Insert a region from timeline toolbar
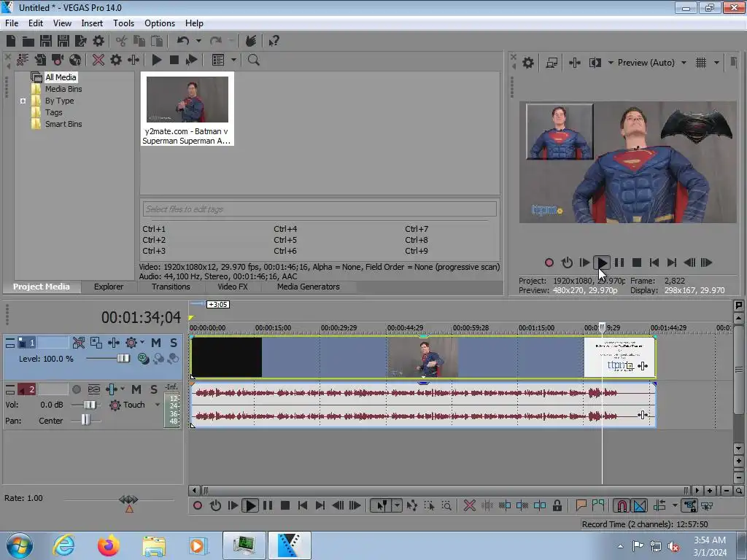 [598, 506]
